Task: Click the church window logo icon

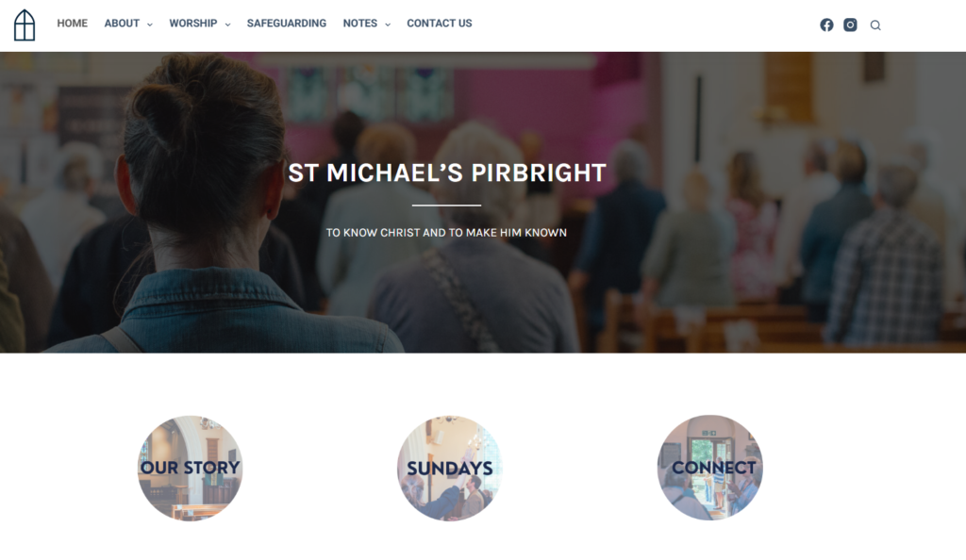Action: pyautogui.click(x=25, y=25)
